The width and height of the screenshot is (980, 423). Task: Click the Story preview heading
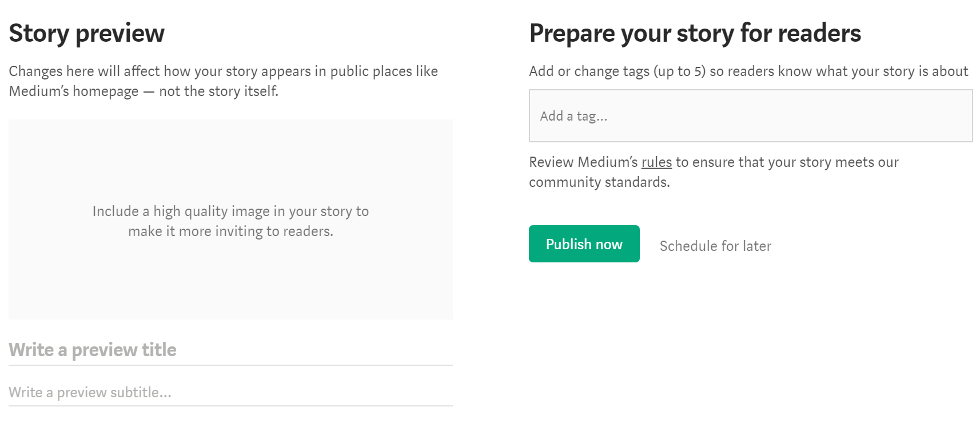pos(87,33)
